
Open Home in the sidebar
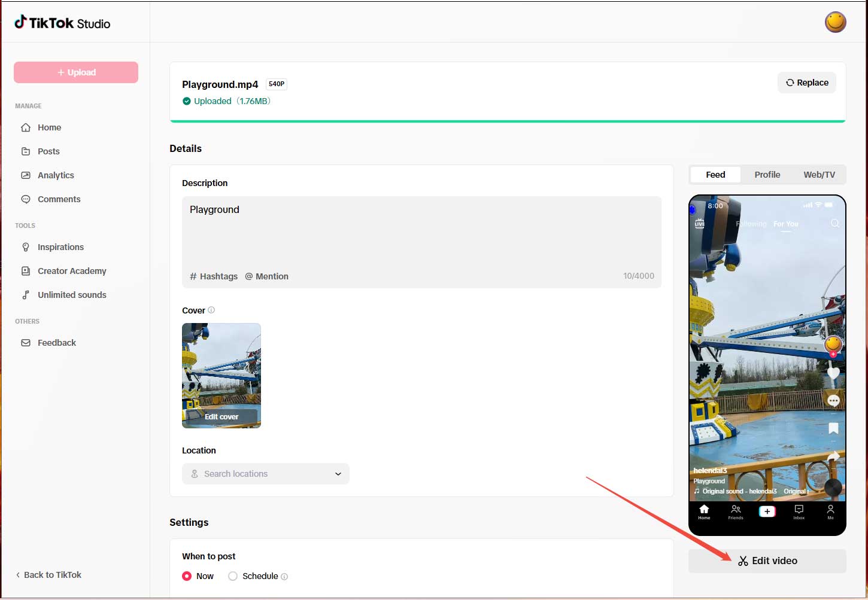(49, 127)
